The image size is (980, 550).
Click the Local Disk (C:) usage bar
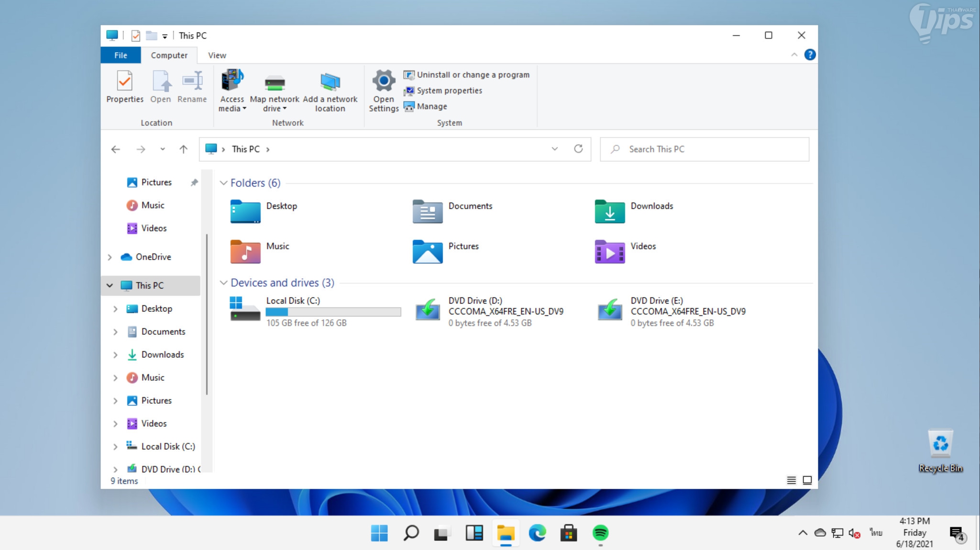tap(333, 312)
